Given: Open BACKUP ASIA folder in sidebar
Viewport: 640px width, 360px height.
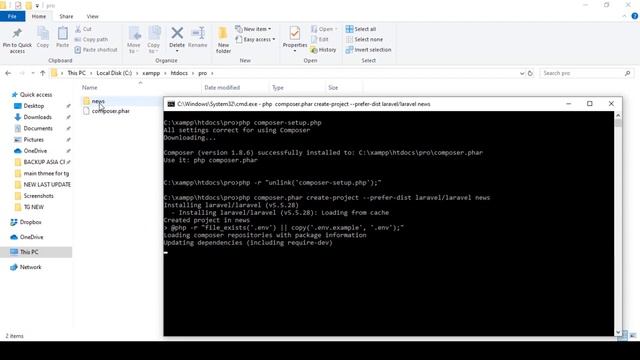Looking at the screenshot, I should (44, 162).
